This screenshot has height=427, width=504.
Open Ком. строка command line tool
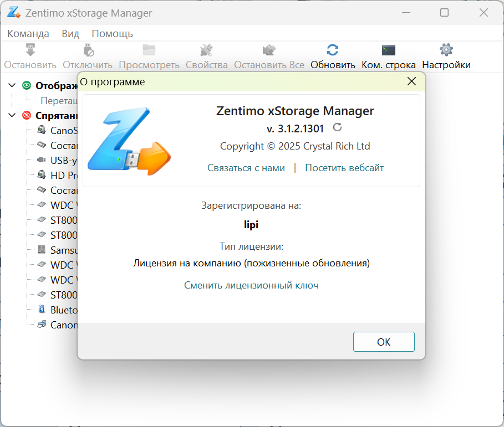[x=388, y=50]
